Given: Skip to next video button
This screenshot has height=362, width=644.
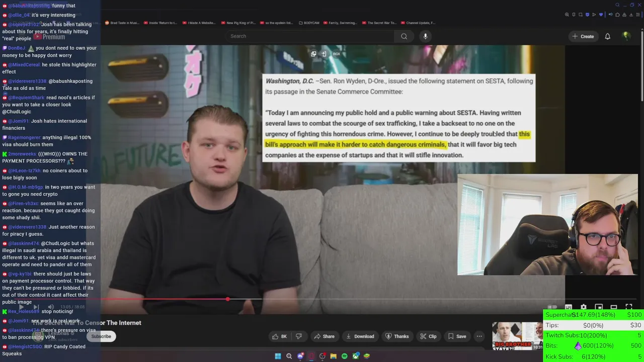Looking at the screenshot, I should tap(36, 307).
